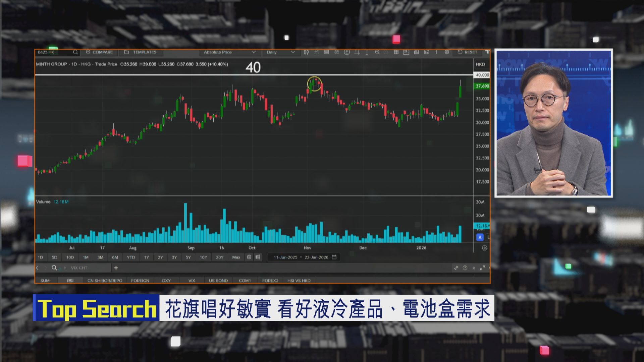Open the Events (E) overlay icon

pyautogui.click(x=347, y=52)
